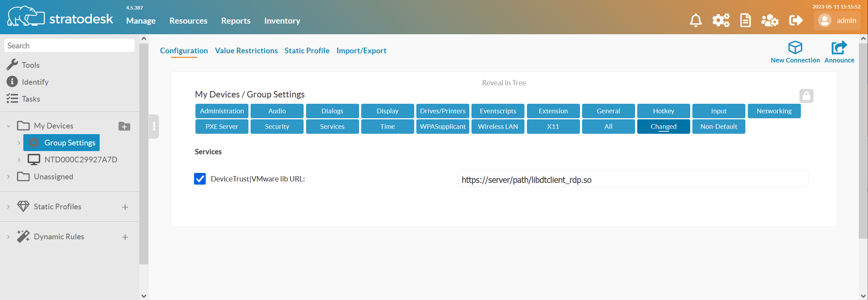
Task: Click the Announce share icon
Action: click(x=839, y=48)
